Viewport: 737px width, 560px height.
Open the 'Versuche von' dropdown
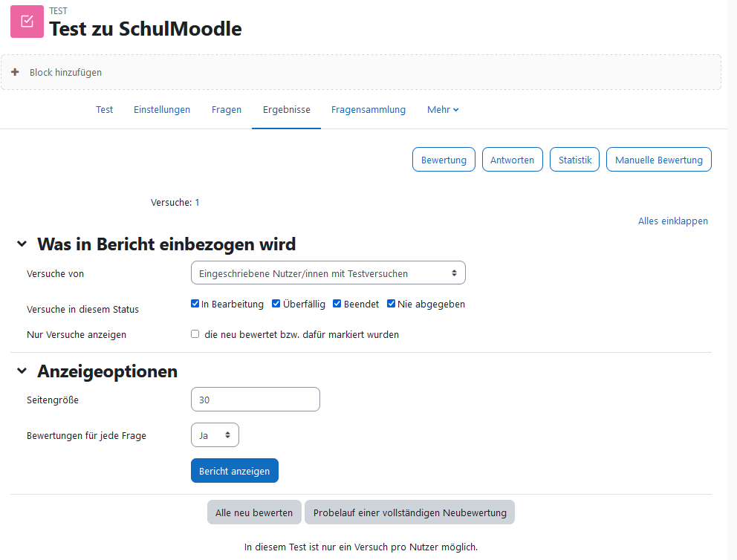tap(328, 273)
